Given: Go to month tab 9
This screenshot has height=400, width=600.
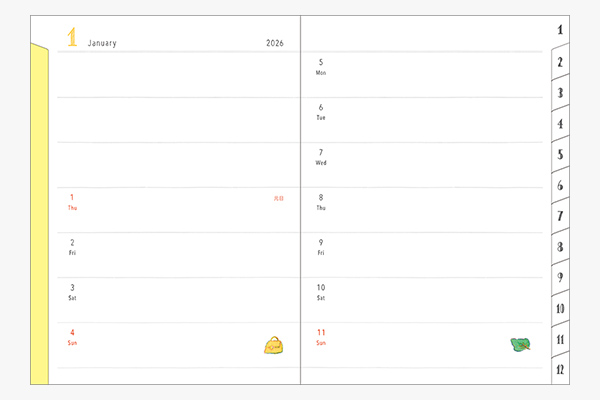Looking at the screenshot, I should [x=560, y=278].
